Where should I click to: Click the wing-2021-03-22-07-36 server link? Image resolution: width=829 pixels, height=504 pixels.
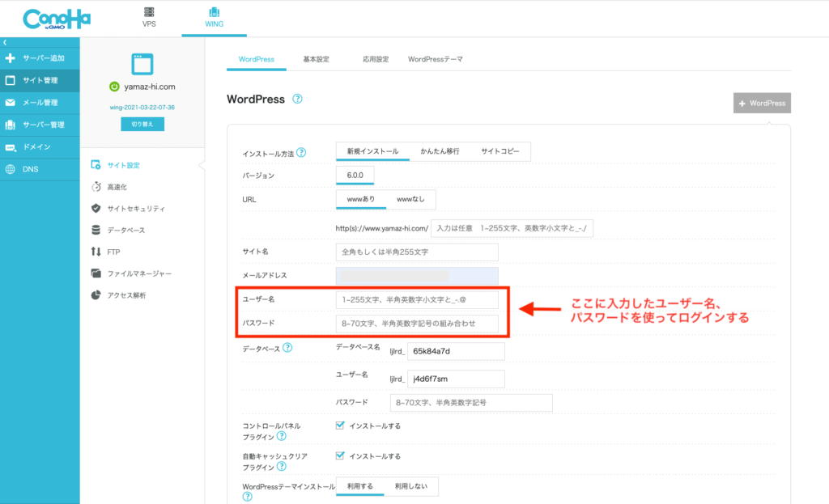point(142,108)
